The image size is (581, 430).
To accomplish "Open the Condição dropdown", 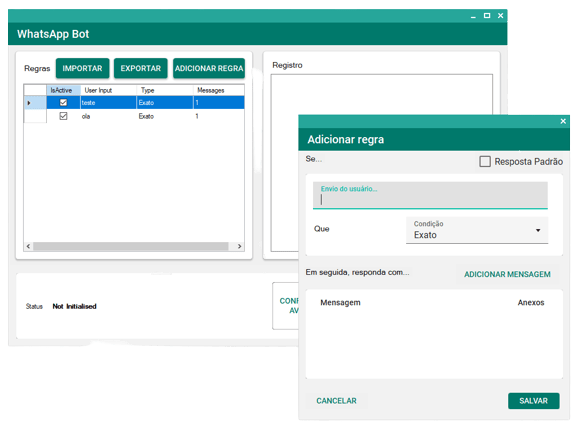I will click(x=477, y=230).
